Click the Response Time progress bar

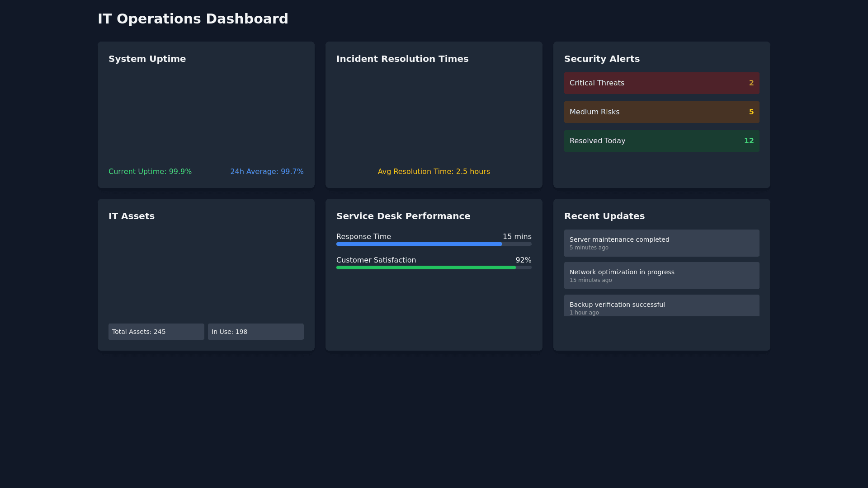(433, 244)
